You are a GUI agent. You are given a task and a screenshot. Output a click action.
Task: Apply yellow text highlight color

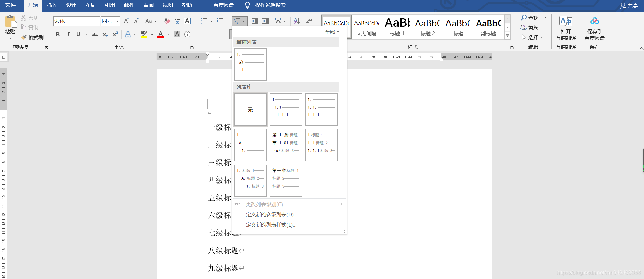pyautogui.click(x=144, y=34)
